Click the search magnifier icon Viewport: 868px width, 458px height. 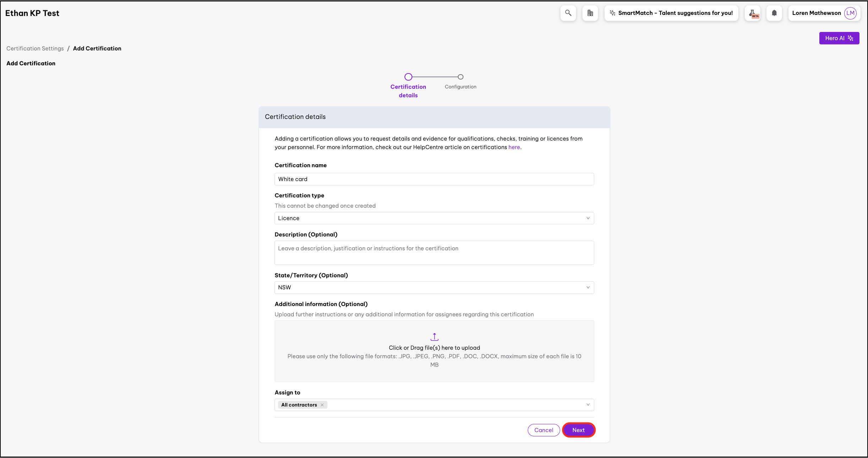[x=568, y=13]
